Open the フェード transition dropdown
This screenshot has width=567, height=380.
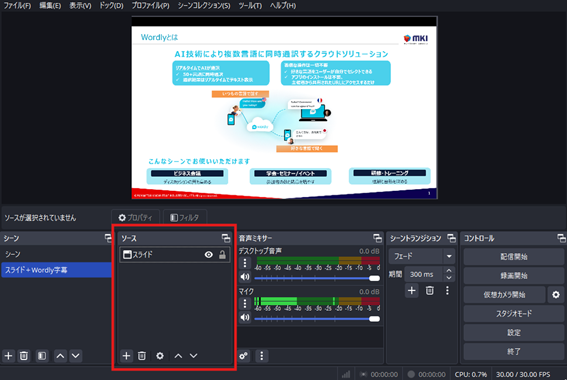tap(422, 256)
